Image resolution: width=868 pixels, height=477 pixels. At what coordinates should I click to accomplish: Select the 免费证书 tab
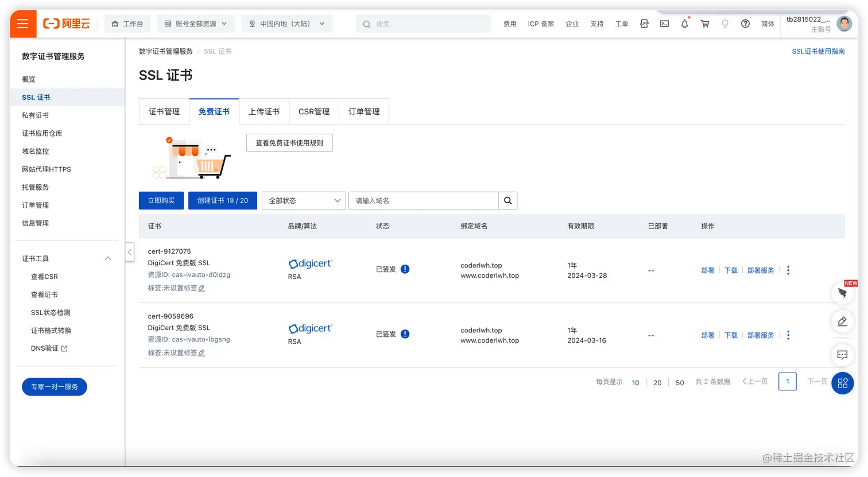pos(214,111)
